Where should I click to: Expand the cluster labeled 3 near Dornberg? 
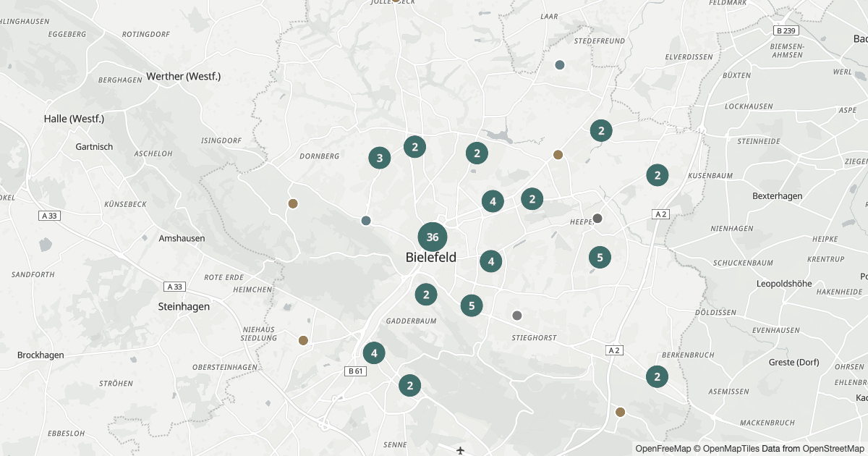point(380,158)
